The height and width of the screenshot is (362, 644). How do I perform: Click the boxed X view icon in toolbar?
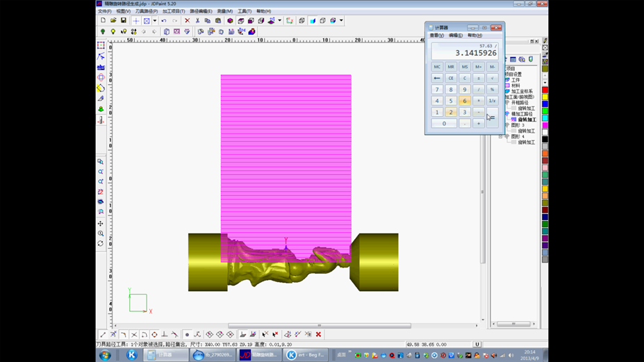(x=147, y=21)
